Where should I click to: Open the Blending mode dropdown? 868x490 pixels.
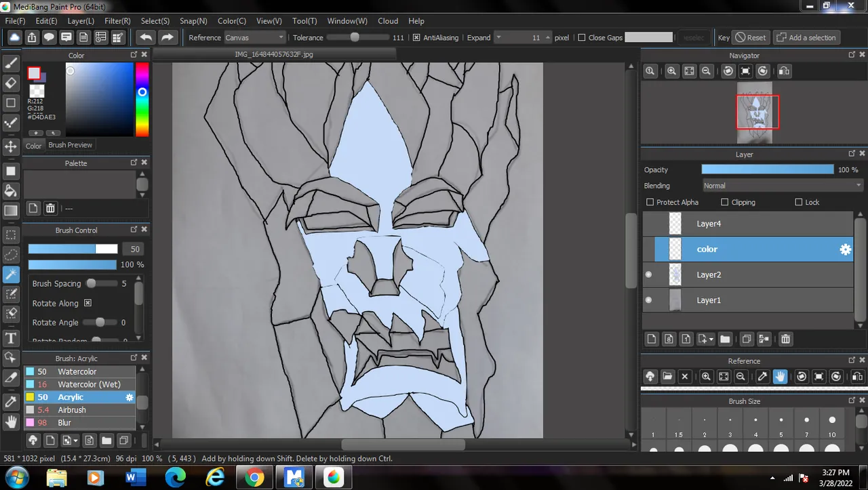pyautogui.click(x=783, y=186)
